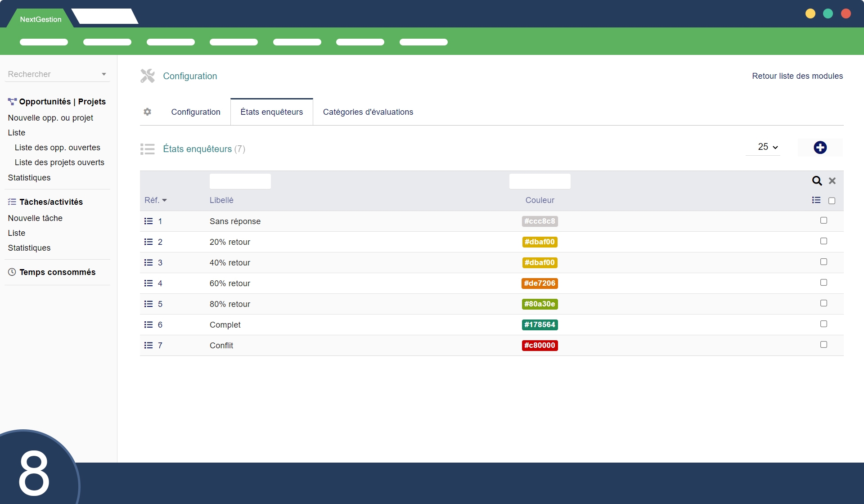Open list icon for Conflit row

[148, 345]
